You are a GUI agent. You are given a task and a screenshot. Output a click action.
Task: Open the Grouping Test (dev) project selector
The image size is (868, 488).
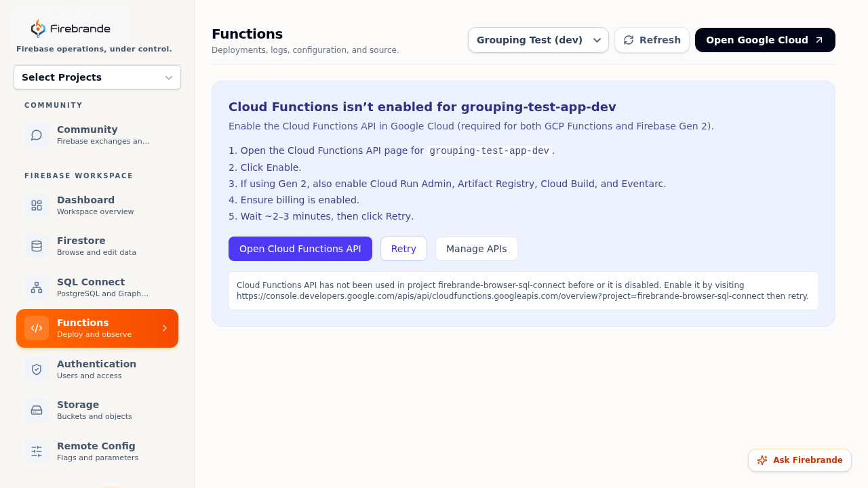538,40
